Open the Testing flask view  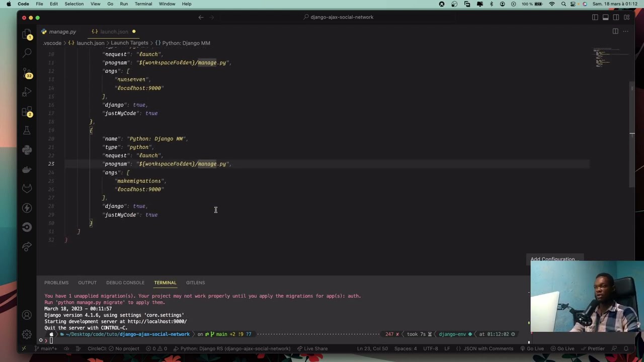pyautogui.click(x=27, y=130)
